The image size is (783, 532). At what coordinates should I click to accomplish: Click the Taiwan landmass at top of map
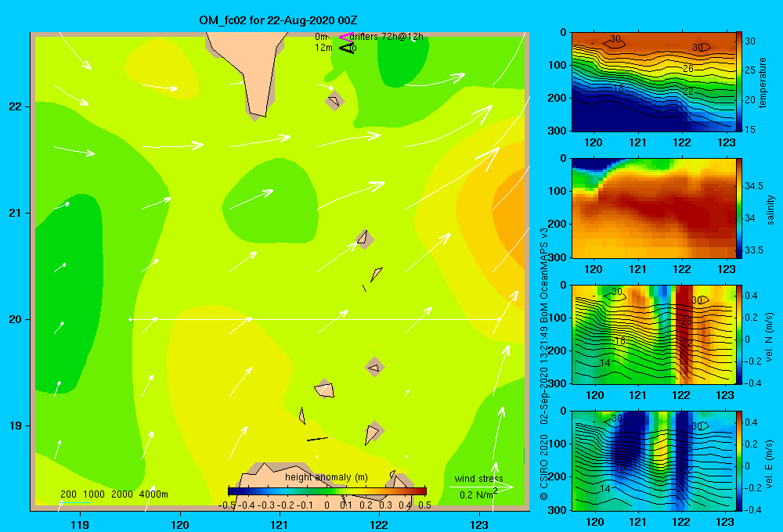click(252, 70)
